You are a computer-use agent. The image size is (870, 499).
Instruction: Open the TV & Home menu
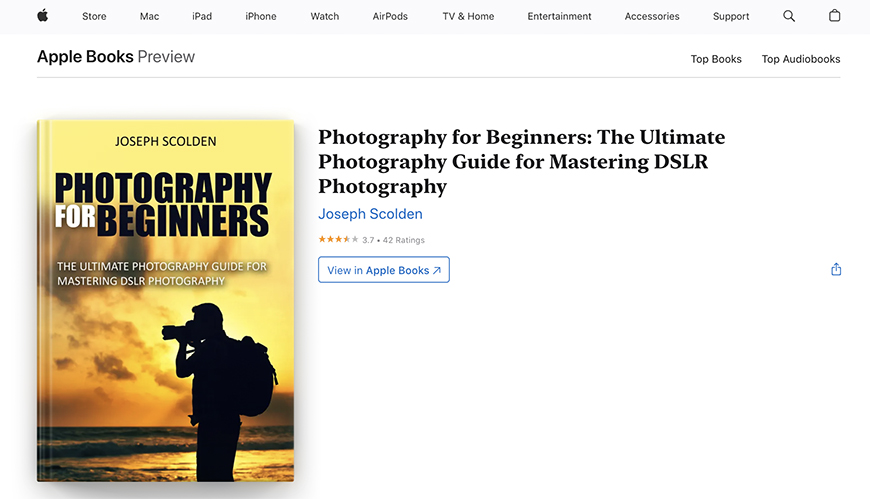[468, 17]
